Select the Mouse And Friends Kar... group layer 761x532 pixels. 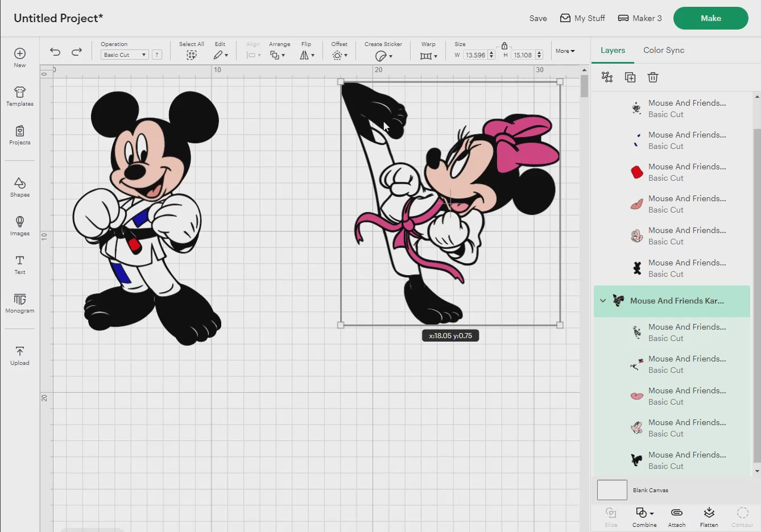tap(672, 301)
